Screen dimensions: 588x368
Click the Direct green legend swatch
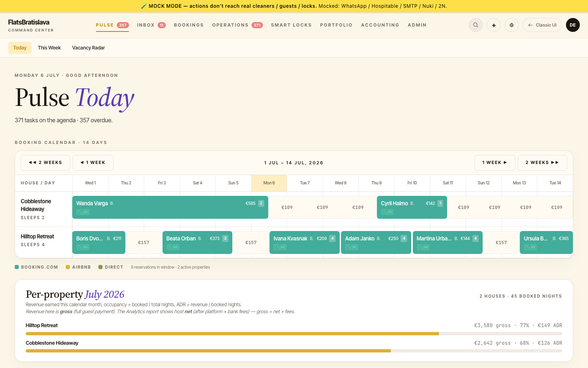tap(100, 267)
